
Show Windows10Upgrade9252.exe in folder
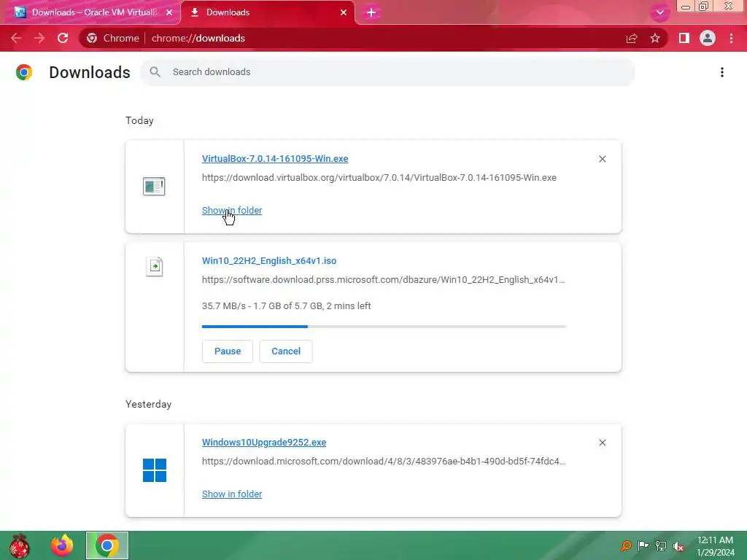(x=232, y=494)
